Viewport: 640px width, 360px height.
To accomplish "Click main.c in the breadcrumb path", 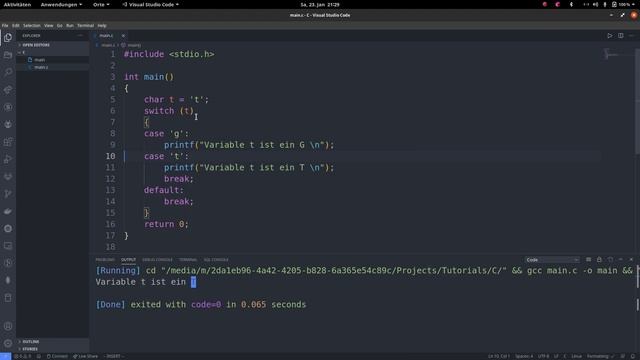I will 108,45.
